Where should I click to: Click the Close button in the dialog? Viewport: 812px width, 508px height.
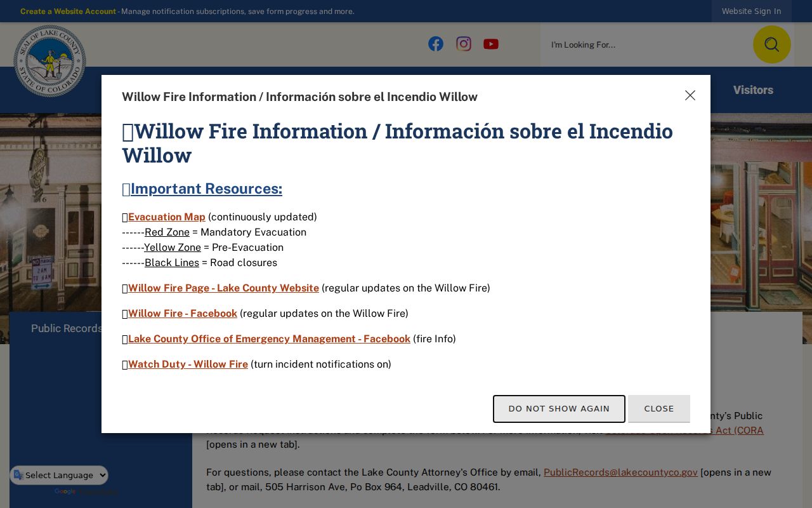coord(659,408)
